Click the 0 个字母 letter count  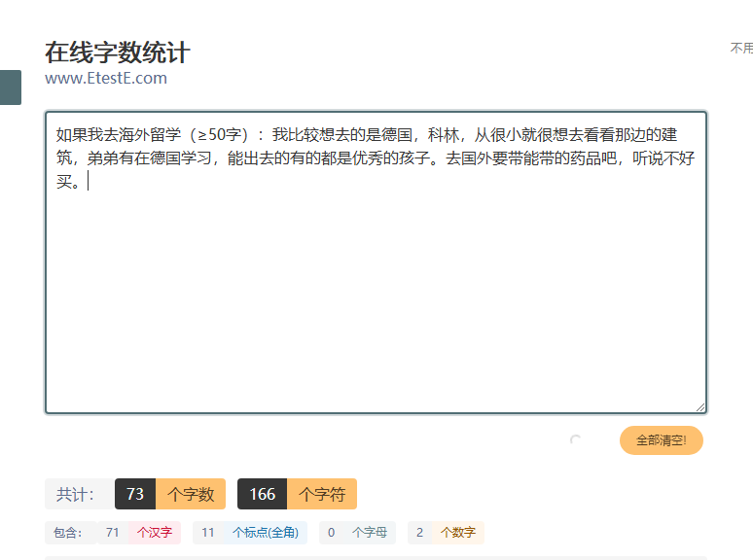pos(357,533)
